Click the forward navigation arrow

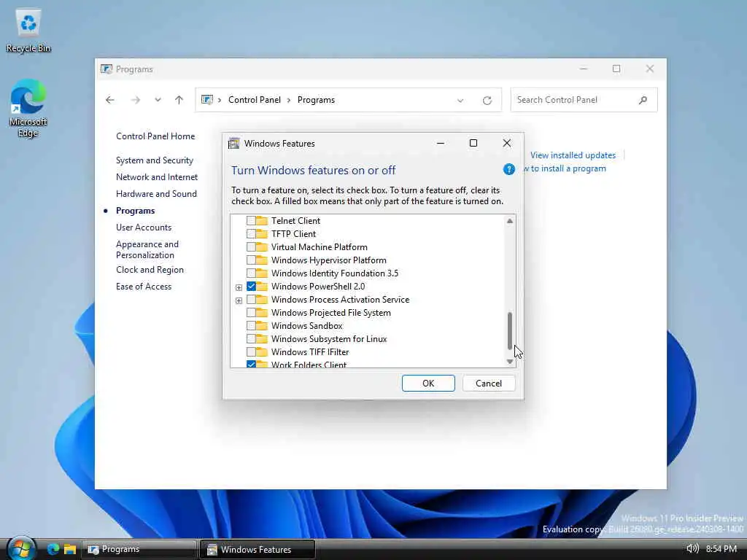coord(136,100)
